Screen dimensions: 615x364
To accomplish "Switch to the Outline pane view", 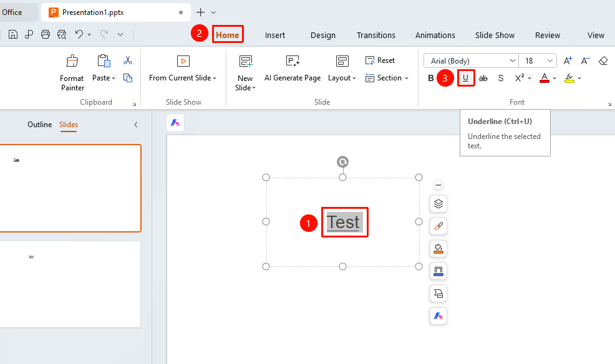I will tap(40, 125).
